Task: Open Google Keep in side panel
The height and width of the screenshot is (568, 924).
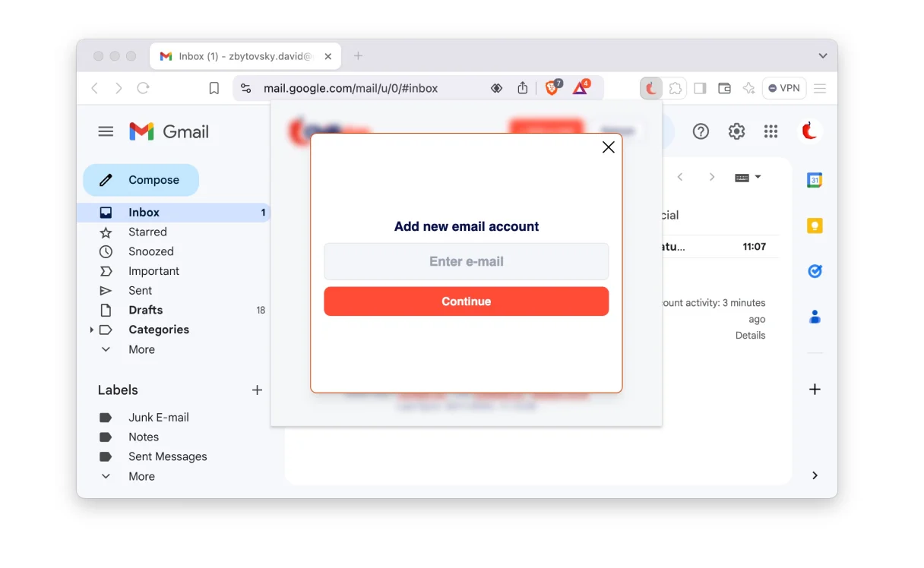Action: pos(815,226)
